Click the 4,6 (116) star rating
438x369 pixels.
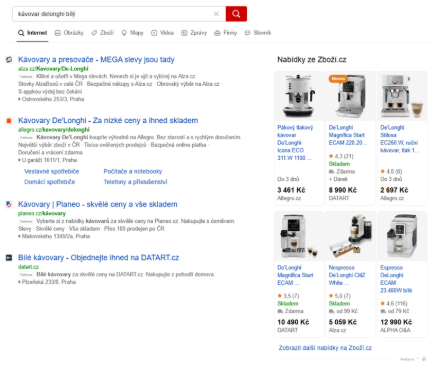pos(394,303)
